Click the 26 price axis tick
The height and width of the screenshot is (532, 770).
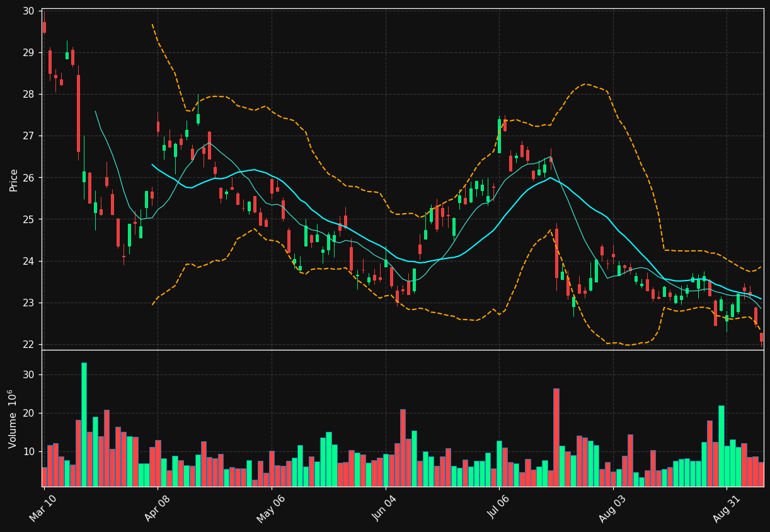coord(29,178)
